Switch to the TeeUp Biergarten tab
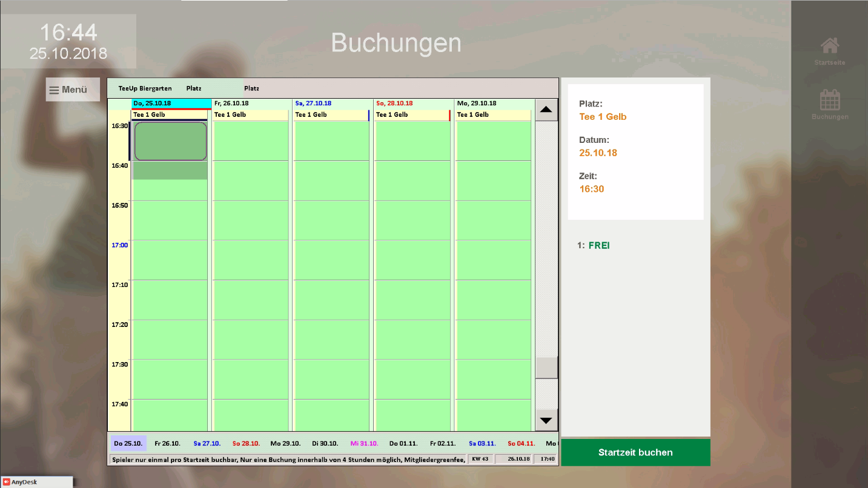The image size is (868, 488). (x=145, y=88)
